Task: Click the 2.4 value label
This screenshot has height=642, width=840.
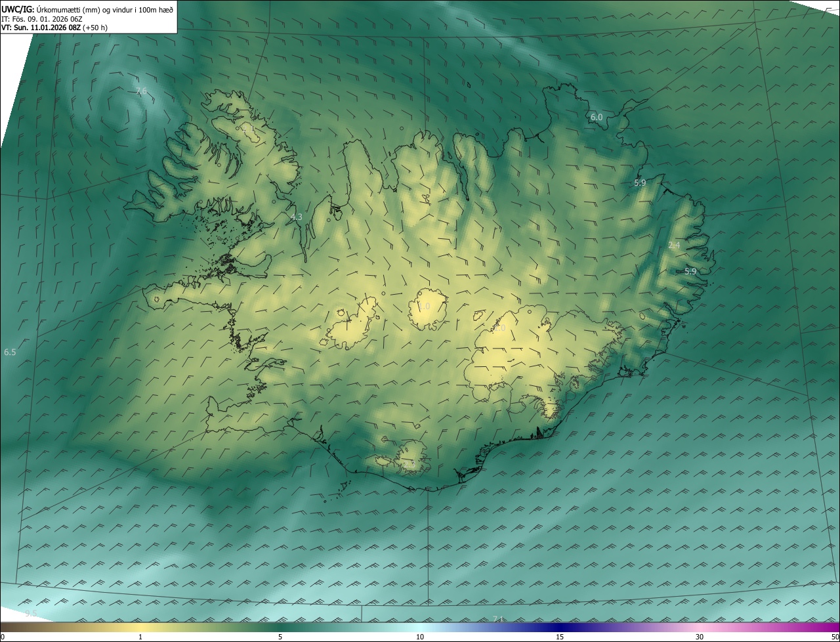Action: click(674, 246)
